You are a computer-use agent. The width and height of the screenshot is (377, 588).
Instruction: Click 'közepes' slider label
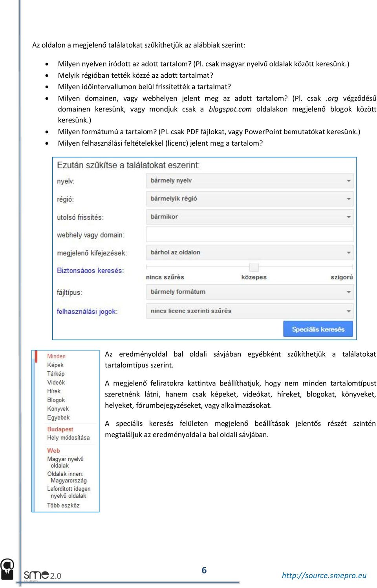254,277
